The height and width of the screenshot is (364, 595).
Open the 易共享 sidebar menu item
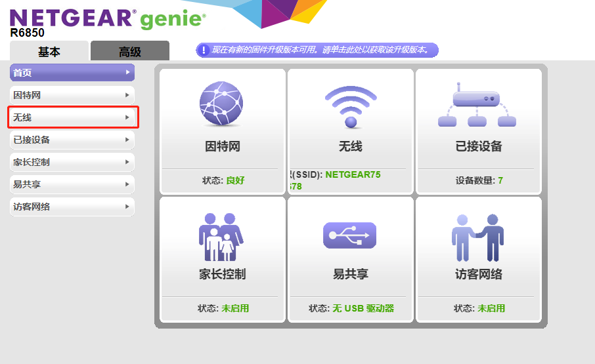coord(72,184)
